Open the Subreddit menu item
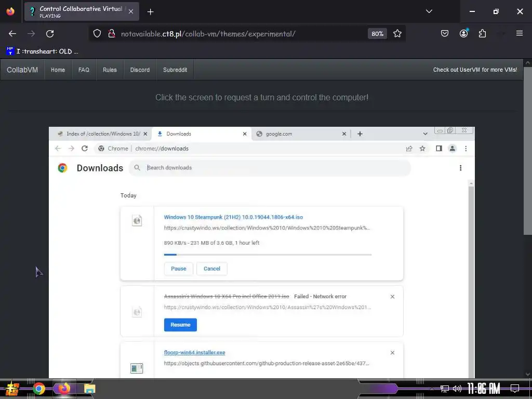 click(175, 70)
